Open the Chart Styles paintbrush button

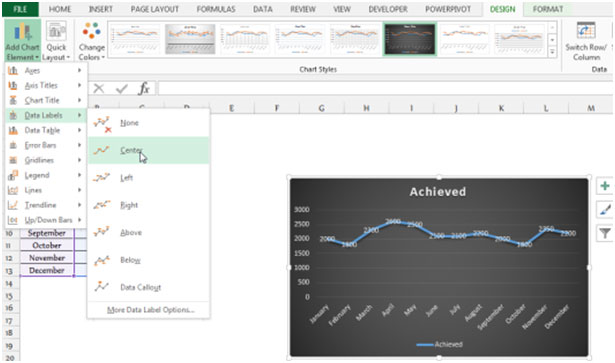(604, 210)
